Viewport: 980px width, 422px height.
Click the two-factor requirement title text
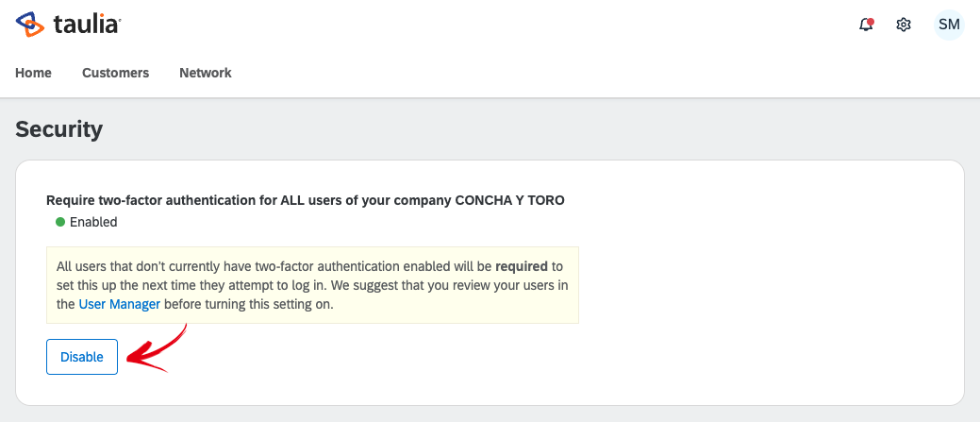click(305, 201)
